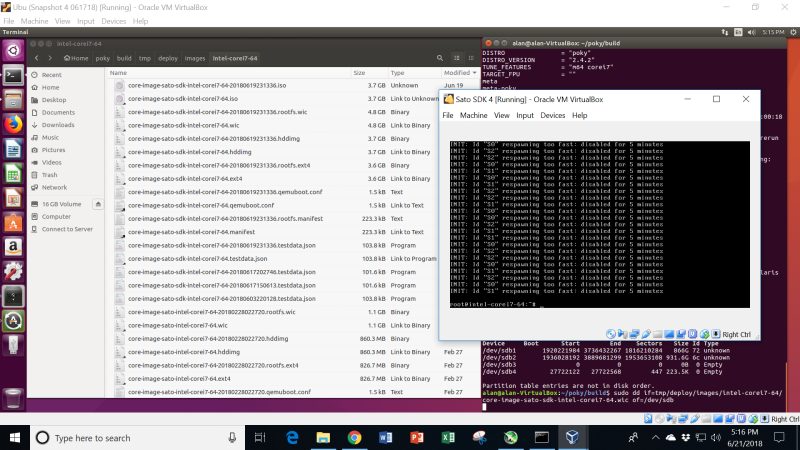Open Ubuntu session gear menu
Screen dimensions: 800x450
(793, 32)
